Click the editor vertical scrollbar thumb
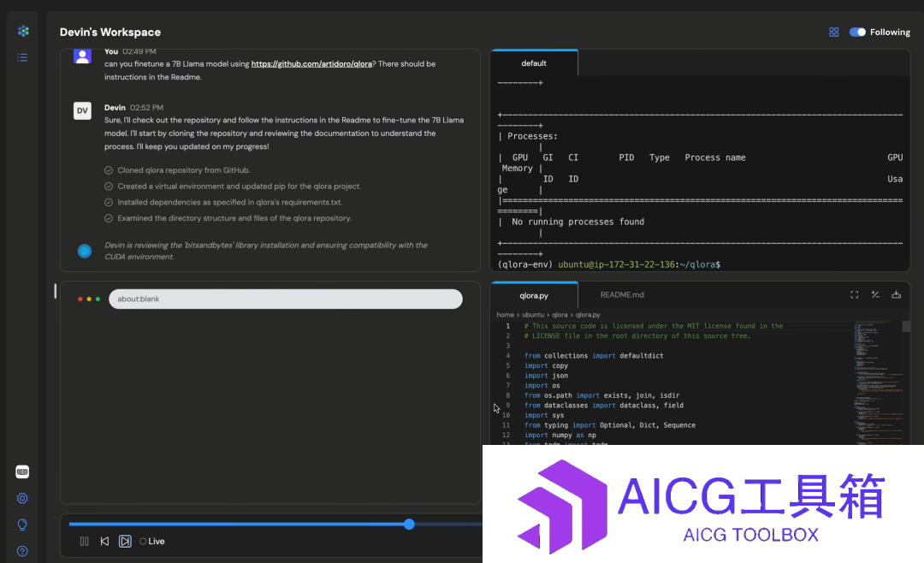The image size is (924, 563). (x=906, y=326)
